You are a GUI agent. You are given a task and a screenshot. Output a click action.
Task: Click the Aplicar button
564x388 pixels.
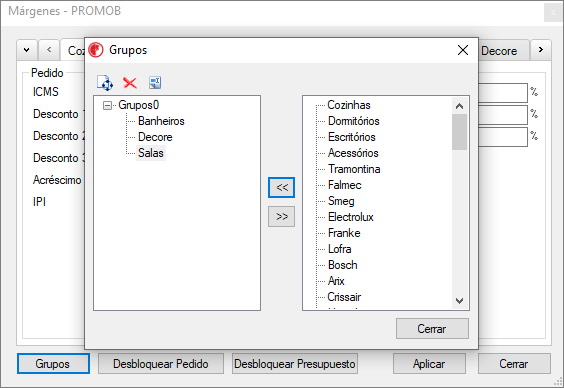(429, 364)
